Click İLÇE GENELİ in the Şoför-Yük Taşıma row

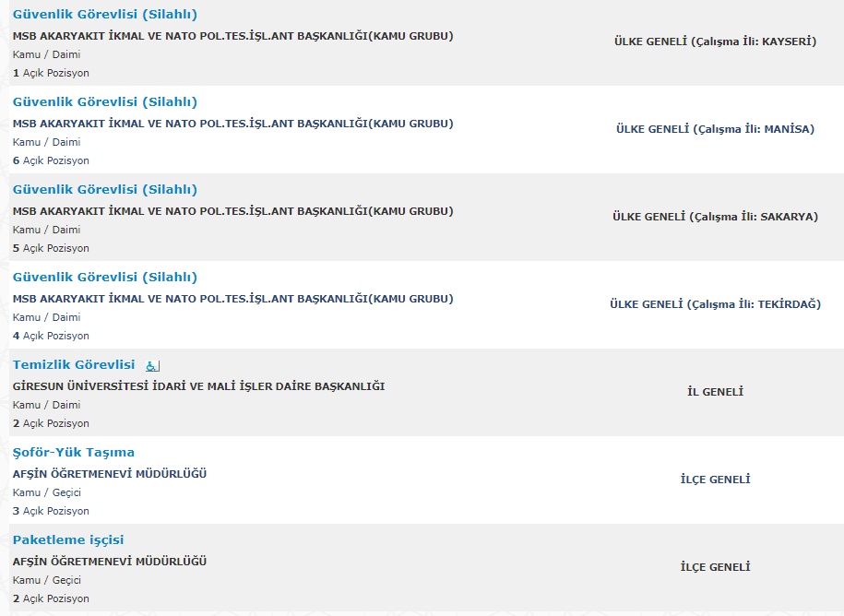click(x=715, y=480)
